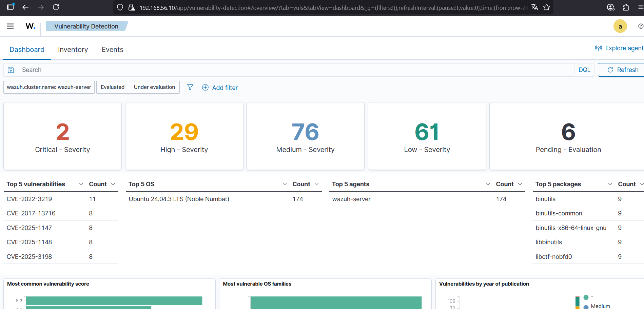Viewport: 644px width, 309px height.
Task: Expand Top 5 agents column chevron
Action: tap(488, 184)
